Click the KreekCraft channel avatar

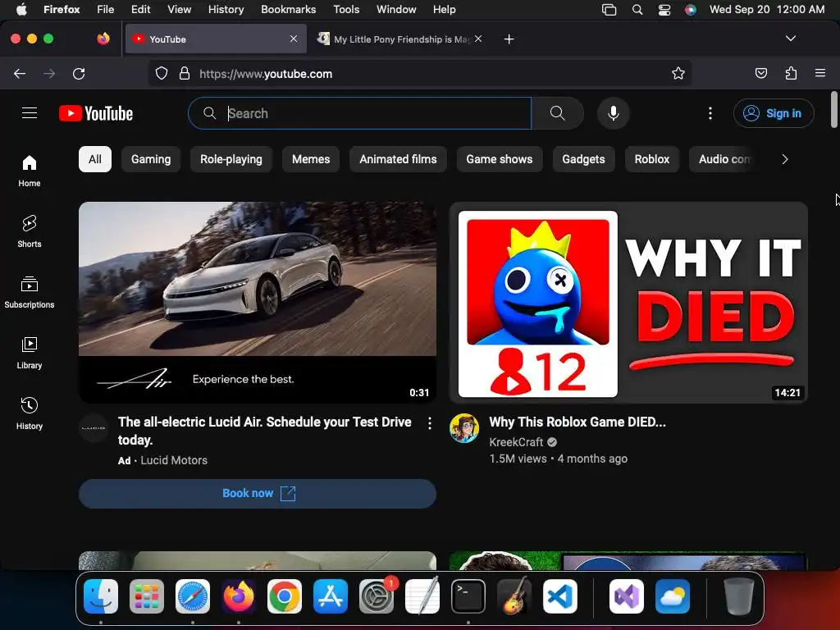464,428
